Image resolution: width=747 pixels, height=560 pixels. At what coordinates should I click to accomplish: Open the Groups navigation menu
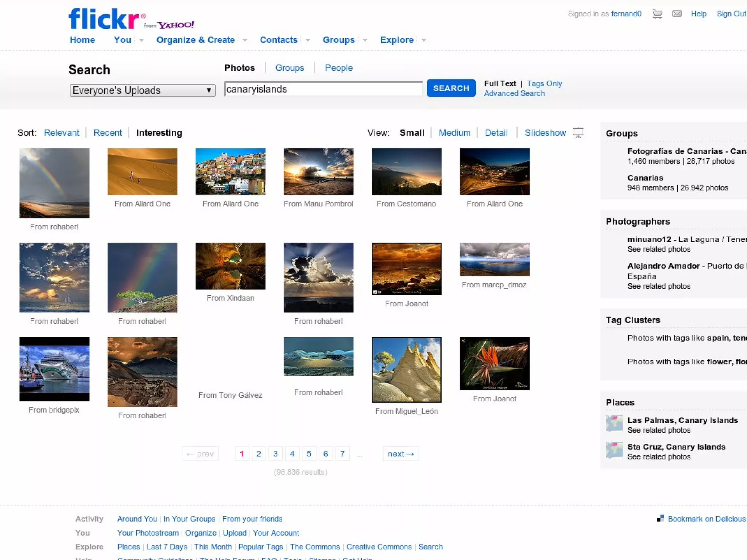click(x=338, y=40)
